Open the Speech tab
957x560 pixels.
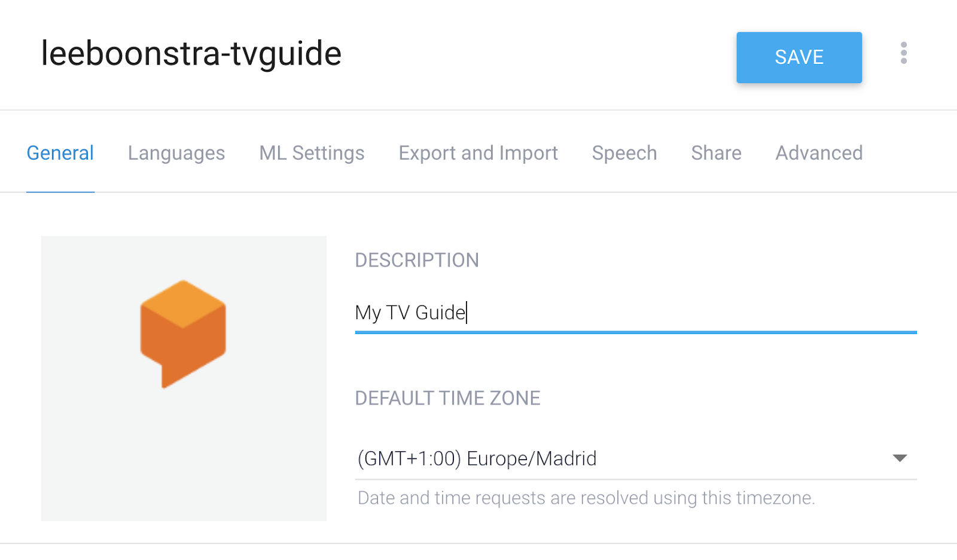pos(624,153)
